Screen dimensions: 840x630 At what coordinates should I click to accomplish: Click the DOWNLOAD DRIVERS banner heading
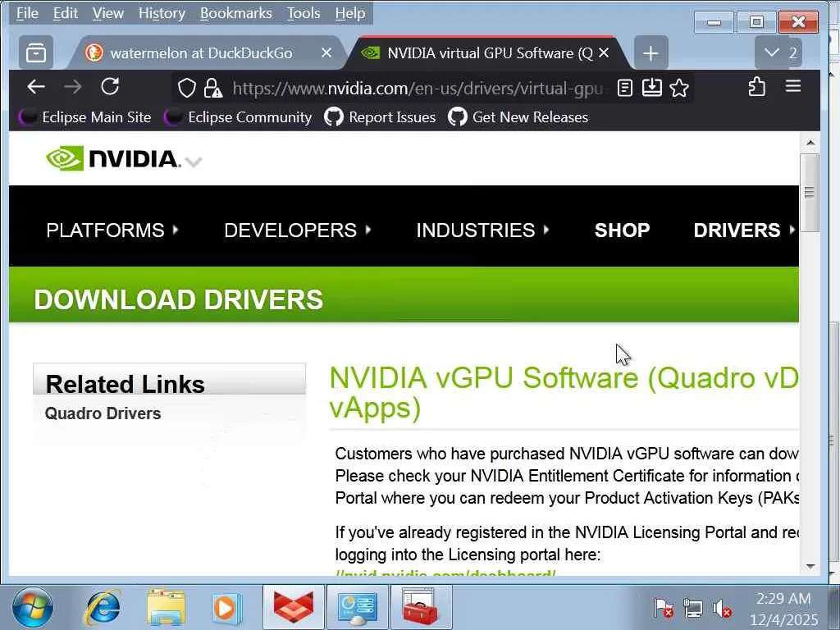click(x=178, y=299)
